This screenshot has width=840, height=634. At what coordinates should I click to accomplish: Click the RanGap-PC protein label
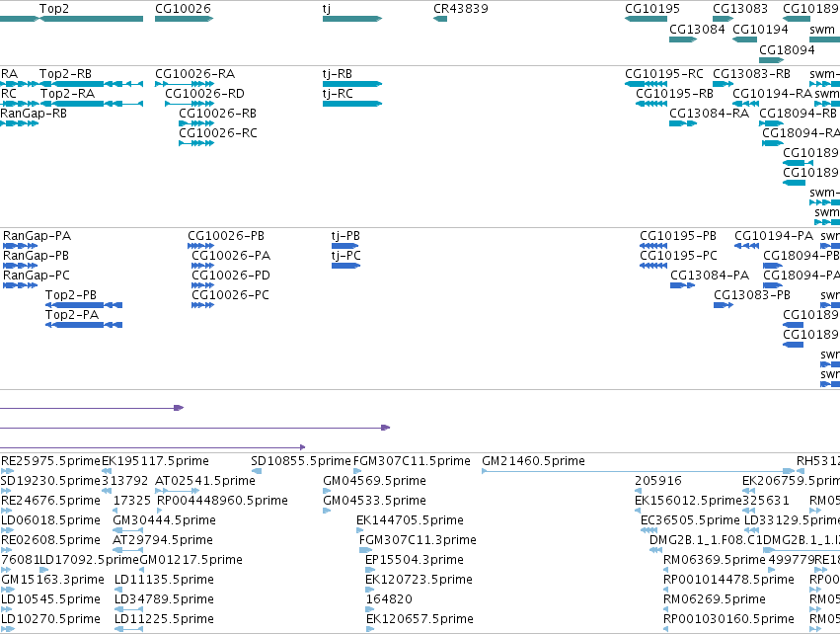click(37, 276)
